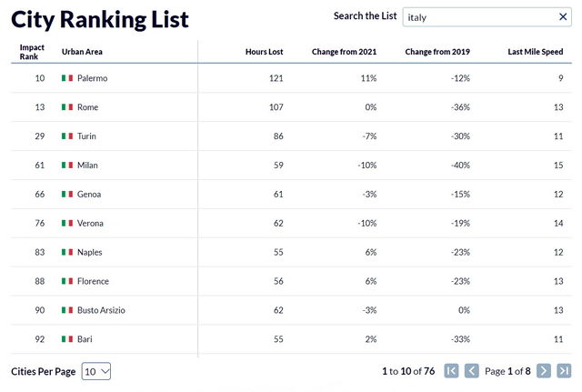The height and width of the screenshot is (392, 582).
Task: Click the Italy flag beside Milan
Action: 67,166
